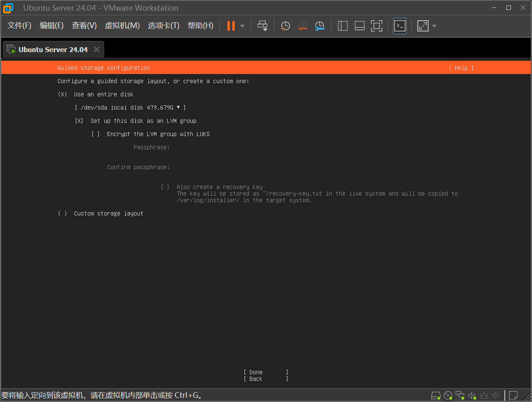This screenshot has height=402, width=532.
Task: Revert the VM to its previous snapshot
Action: pos(303,26)
